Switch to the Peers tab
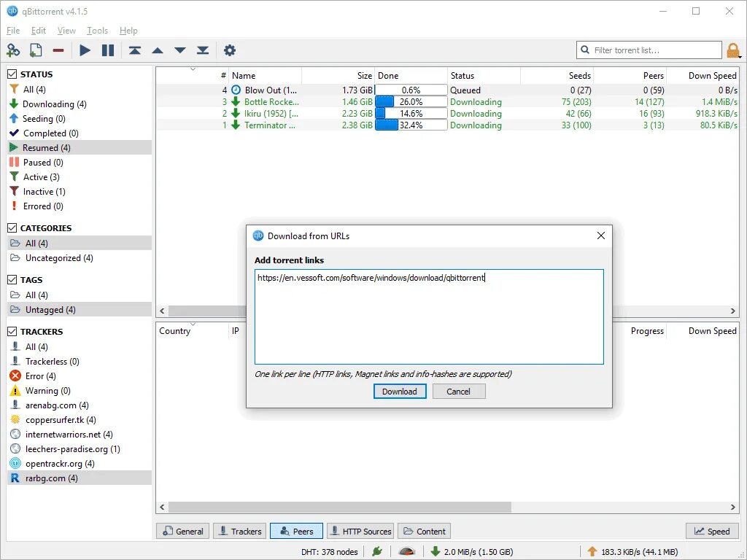 [x=296, y=531]
